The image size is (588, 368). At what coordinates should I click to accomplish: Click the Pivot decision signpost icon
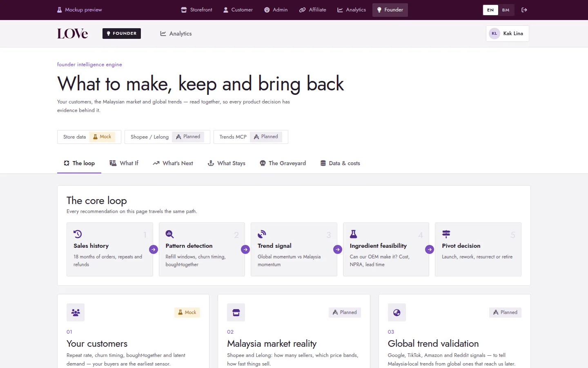[446, 234]
